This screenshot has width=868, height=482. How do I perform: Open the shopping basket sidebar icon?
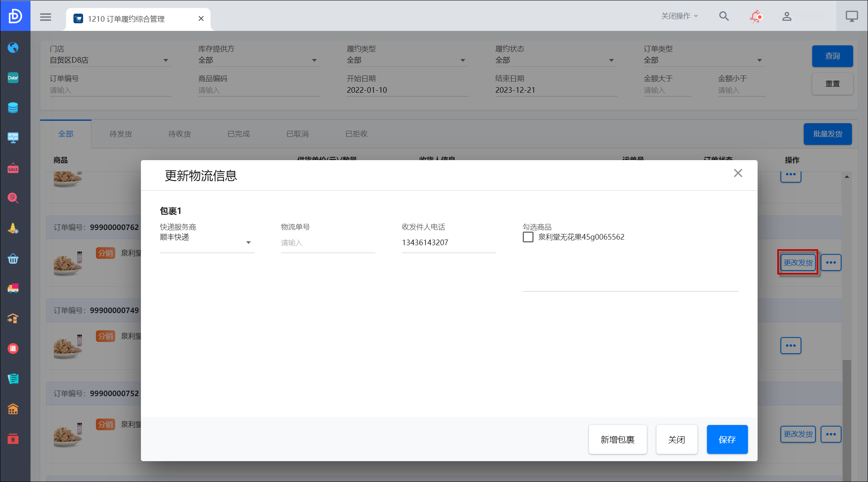(x=13, y=258)
